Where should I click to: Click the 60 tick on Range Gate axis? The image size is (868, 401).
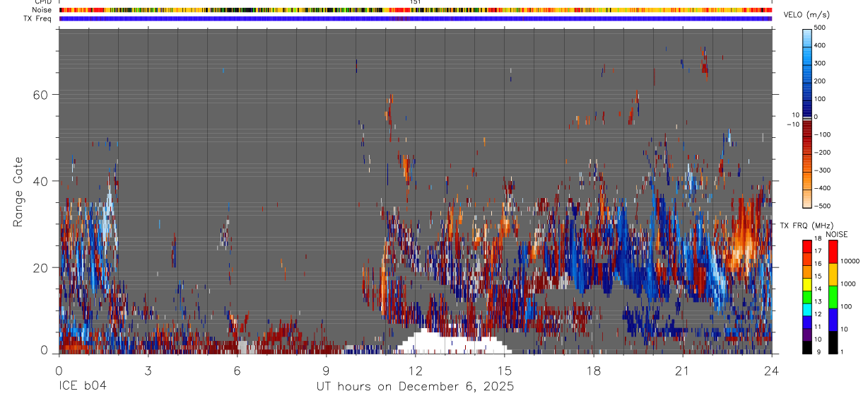40,95
